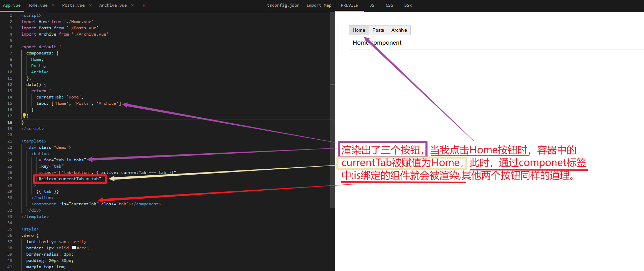Switch to the SSR output tab
The width and height of the screenshot is (644, 271).
pyautogui.click(x=408, y=6)
